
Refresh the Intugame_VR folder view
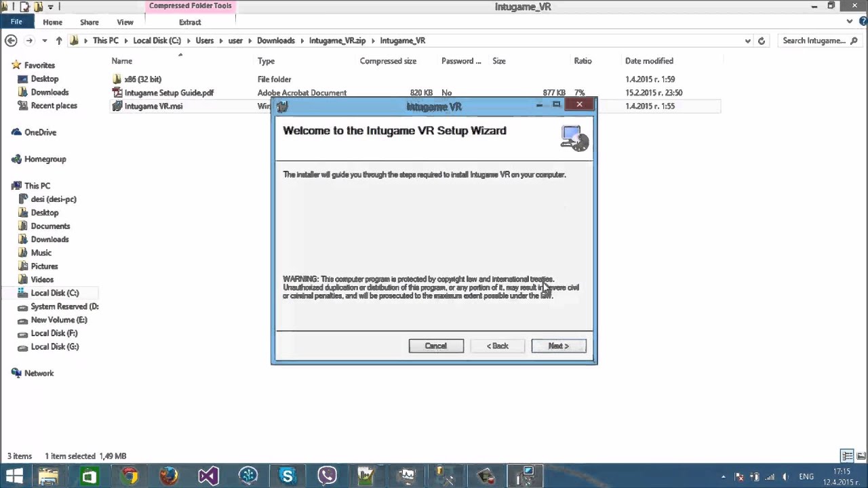pos(762,41)
